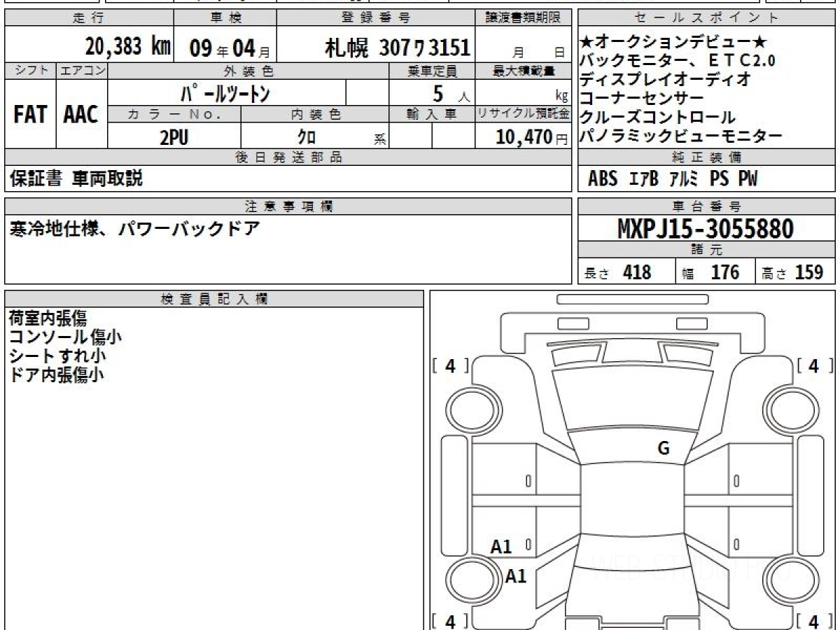The width and height of the screenshot is (840, 630).
Task: Select the 保証書 車両取説 entry
Action: coord(76,179)
